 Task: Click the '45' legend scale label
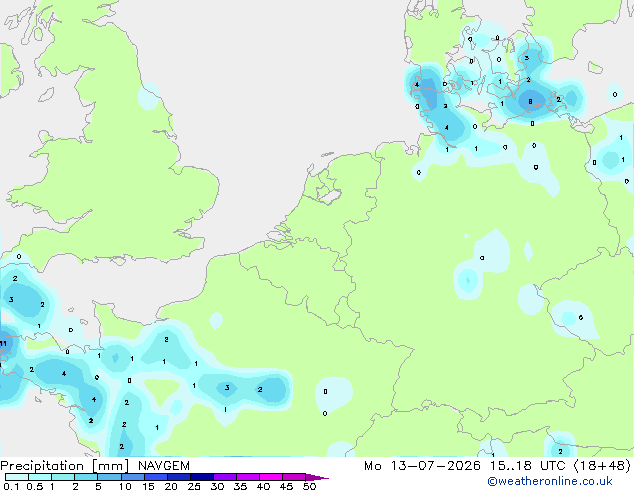coord(286,486)
